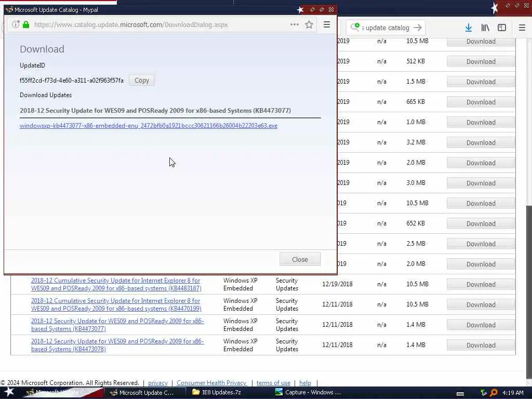Click the star Start button on the taskbar

click(9, 392)
